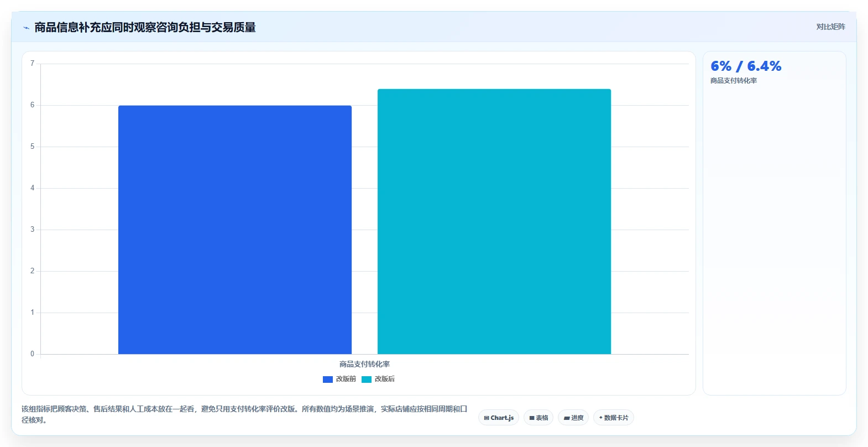This screenshot has height=447, width=868.
Task: Toggle the 改版前 legend item
Action: pos(339,379)
